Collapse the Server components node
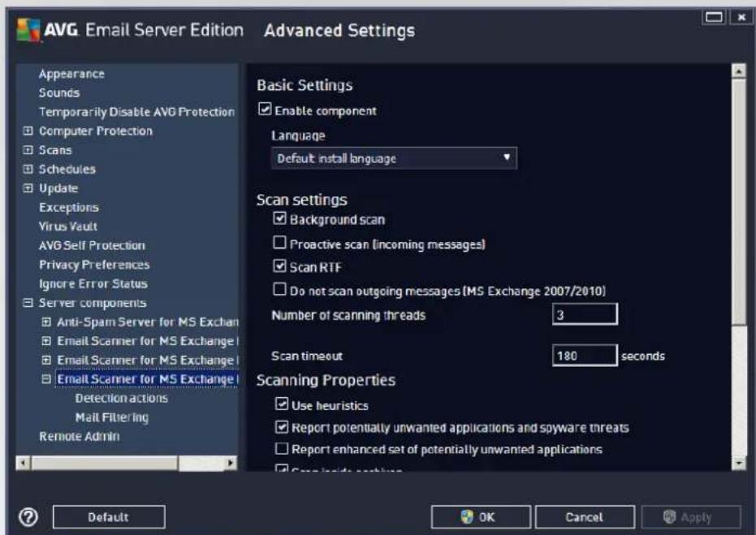The width and height of the screenshot is (756, 535). pyautogui.click(x=28, y=303)
